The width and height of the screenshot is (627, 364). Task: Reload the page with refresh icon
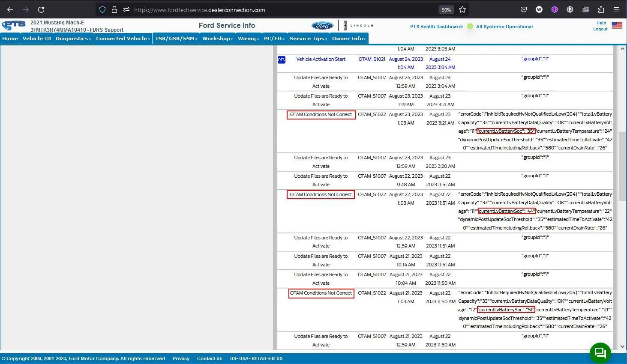(x=41, y=9)
